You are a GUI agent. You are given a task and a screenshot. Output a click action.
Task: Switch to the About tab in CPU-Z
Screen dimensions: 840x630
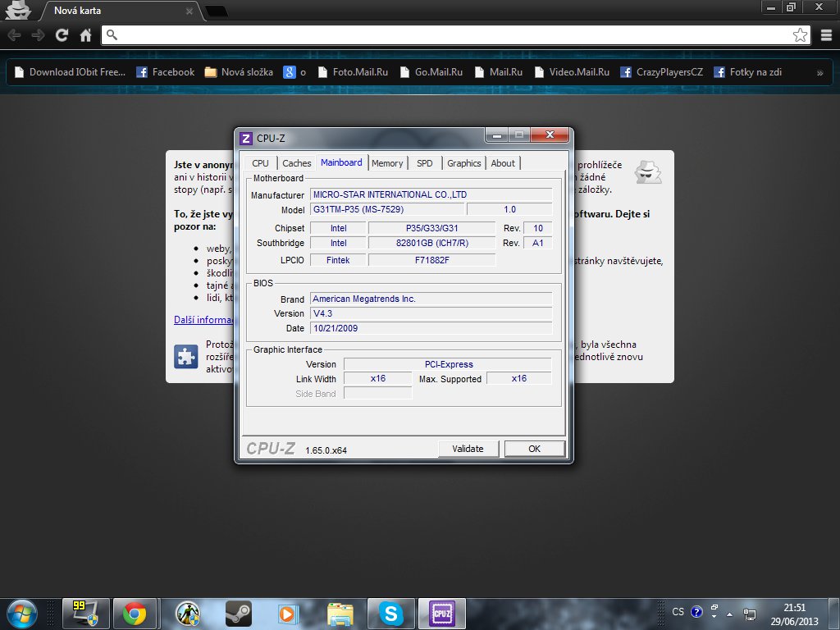(503, 163)
